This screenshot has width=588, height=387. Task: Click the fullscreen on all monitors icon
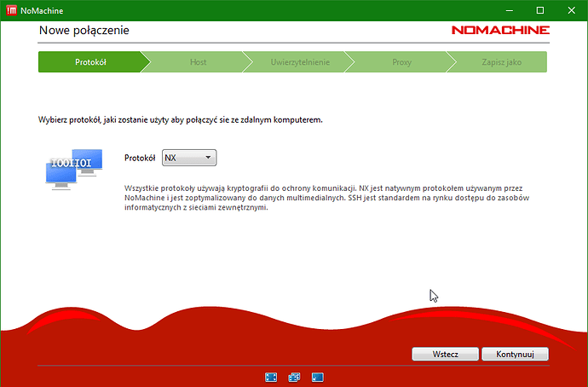pos(295,376)
